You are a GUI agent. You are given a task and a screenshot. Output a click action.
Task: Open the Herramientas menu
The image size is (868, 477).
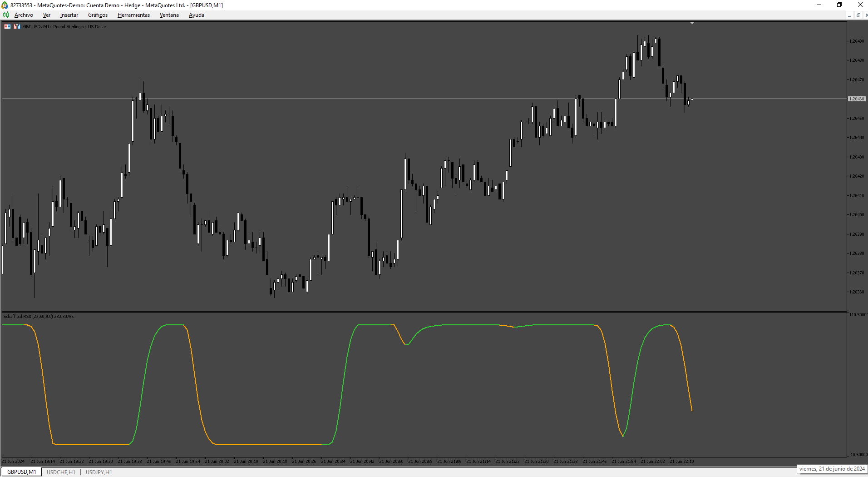(x=133, y=15)
